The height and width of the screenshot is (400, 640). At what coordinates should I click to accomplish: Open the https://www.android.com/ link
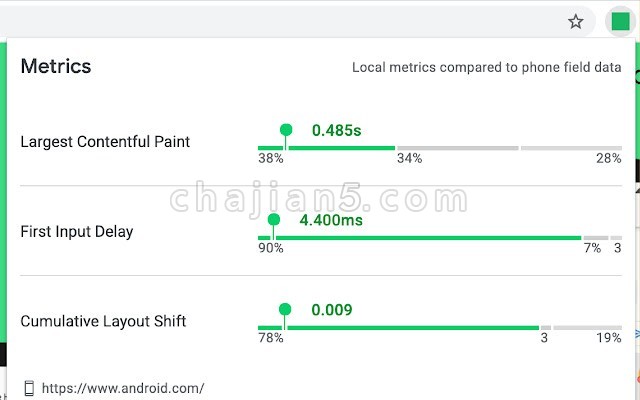123,388
